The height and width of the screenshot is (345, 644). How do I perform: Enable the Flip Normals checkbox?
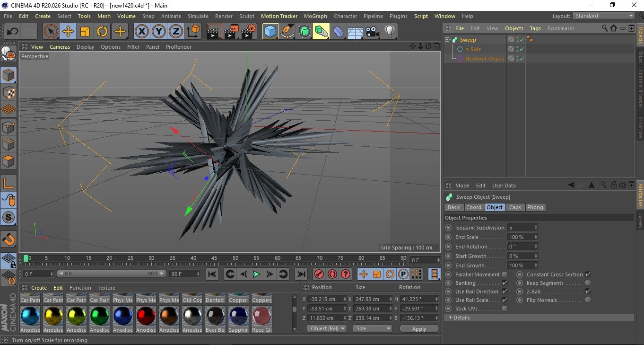click(588, 300)
